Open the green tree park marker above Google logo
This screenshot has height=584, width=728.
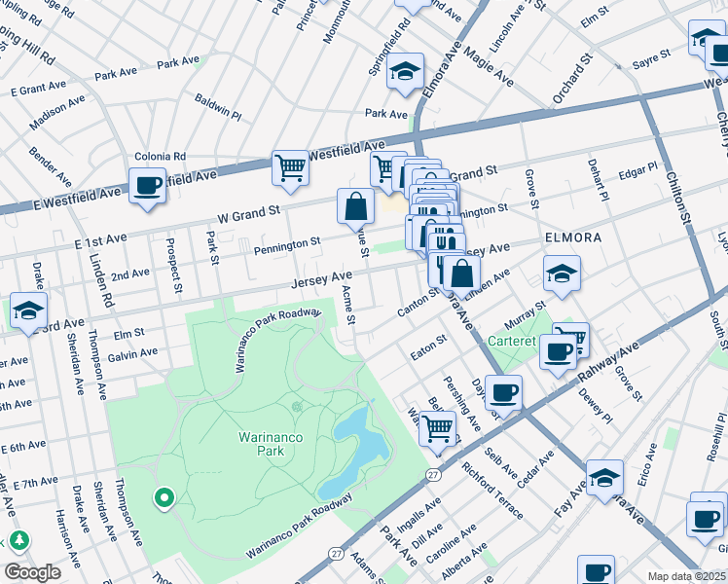point(18,540)
